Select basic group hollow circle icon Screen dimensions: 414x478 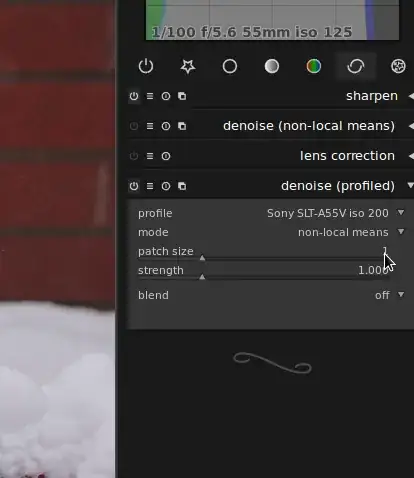tap(230, 66)
